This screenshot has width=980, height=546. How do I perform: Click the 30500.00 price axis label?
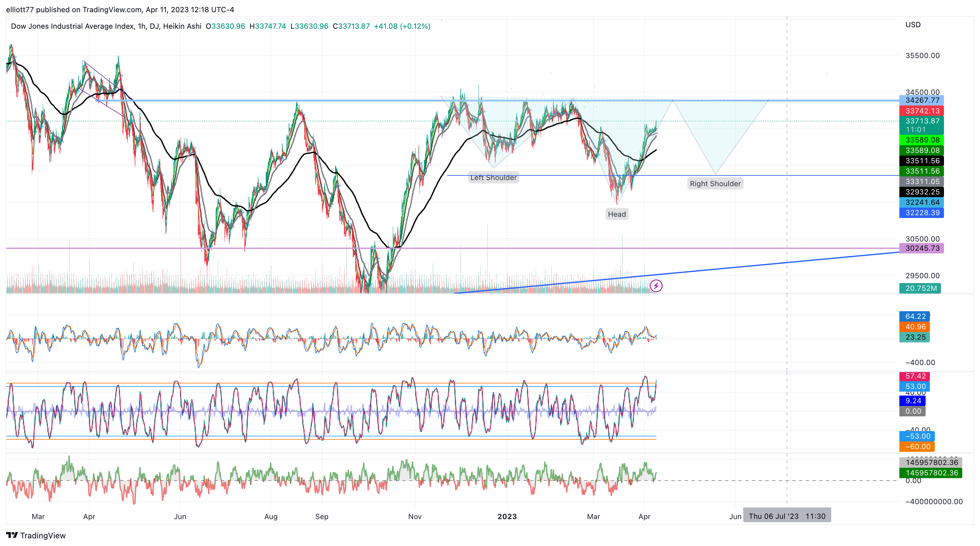point(922,239)
